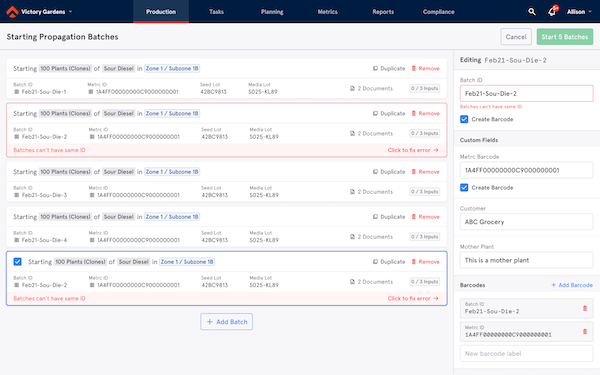This screenshot has width=600, height=375.
Task: Click Start 5 Batches button
Action: (x=565, y=37)
